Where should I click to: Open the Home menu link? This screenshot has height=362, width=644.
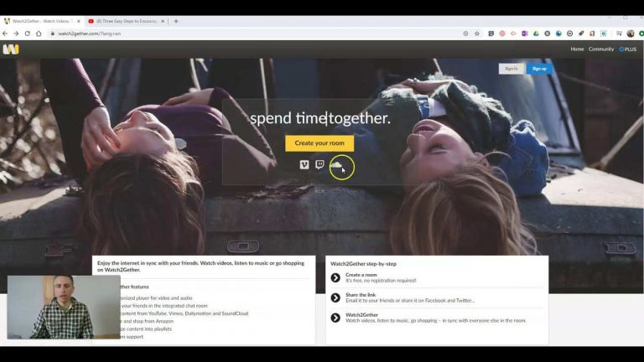point(577,49)
